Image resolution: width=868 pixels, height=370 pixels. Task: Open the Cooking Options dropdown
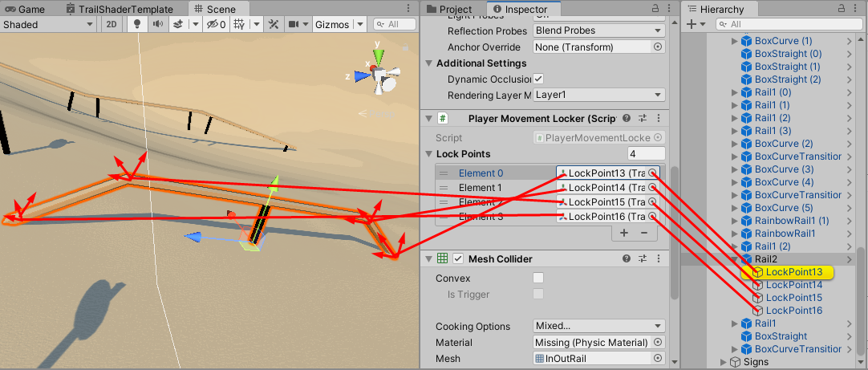[599, 326]
